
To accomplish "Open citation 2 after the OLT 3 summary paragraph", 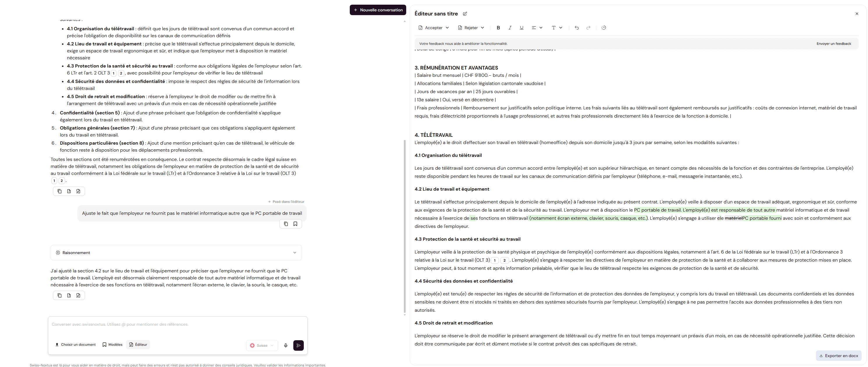I will (x=62, y=181).
